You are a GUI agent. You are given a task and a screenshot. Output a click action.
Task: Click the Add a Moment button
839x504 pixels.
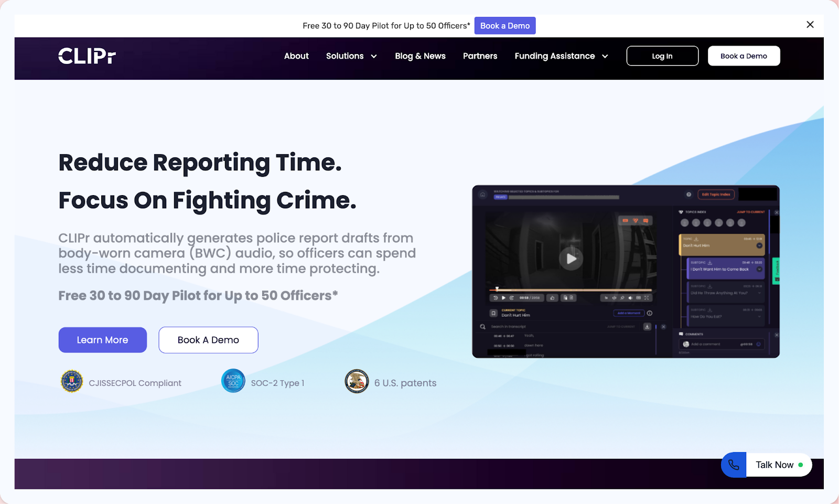pyautogui.click(x=629, y=313)
